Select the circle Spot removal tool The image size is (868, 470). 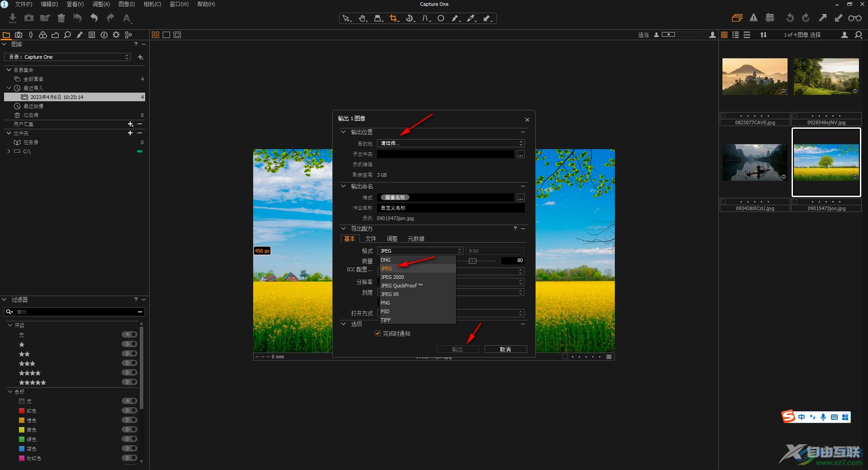tap(441, 19)
